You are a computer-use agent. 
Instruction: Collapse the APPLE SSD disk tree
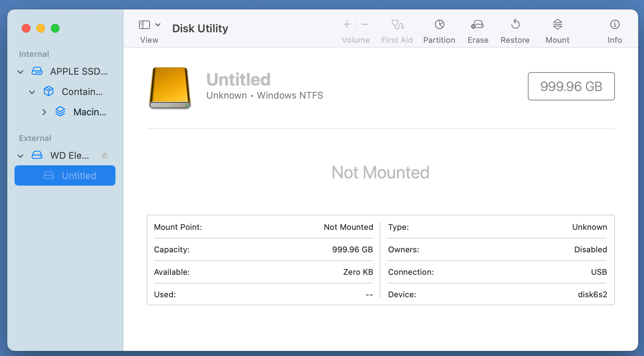(x=20, y=71)
